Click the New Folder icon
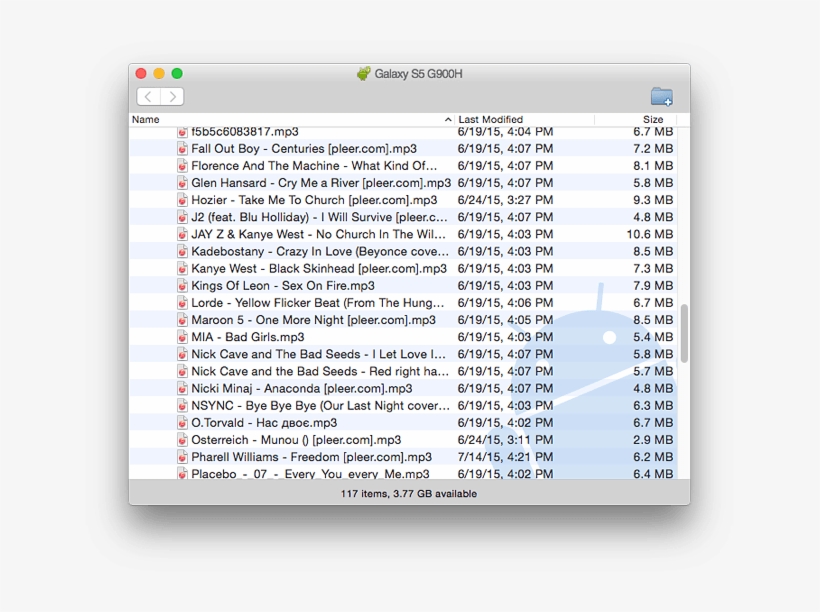This screenshot has height=612, width=820. [662, 96]
